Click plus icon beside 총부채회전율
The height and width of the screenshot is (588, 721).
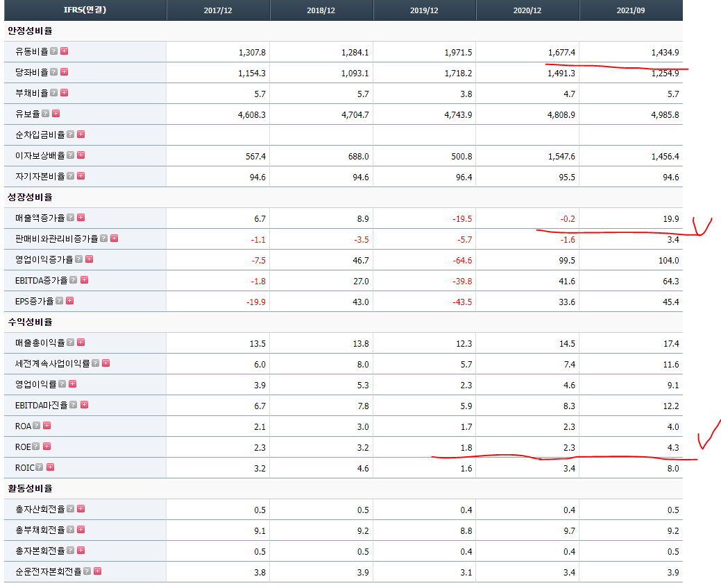[81, 529]
